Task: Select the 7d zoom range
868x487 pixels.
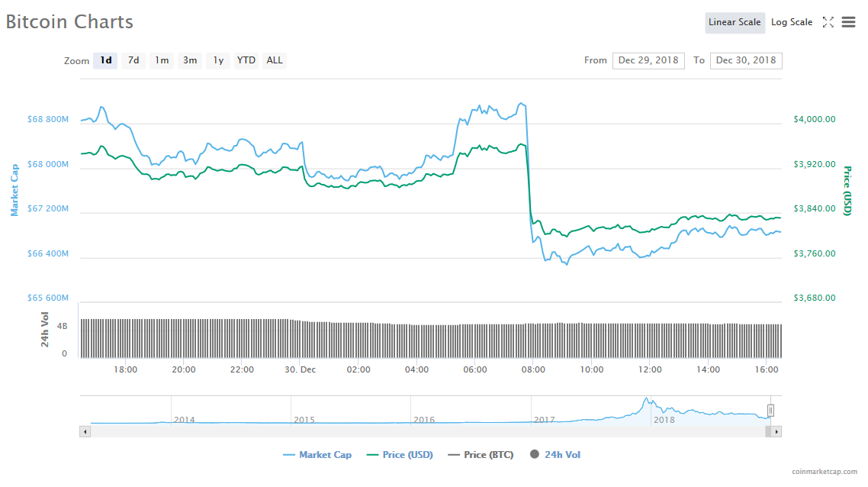Action: point(133,60)
